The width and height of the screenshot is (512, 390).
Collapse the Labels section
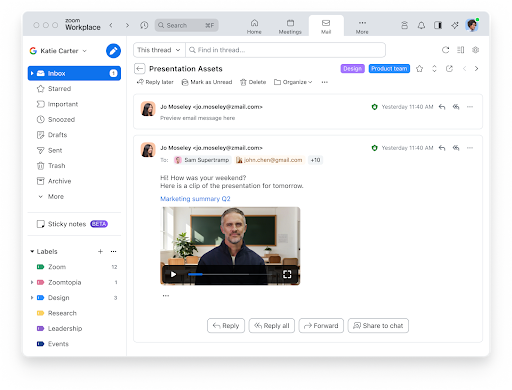click(32, 251)
